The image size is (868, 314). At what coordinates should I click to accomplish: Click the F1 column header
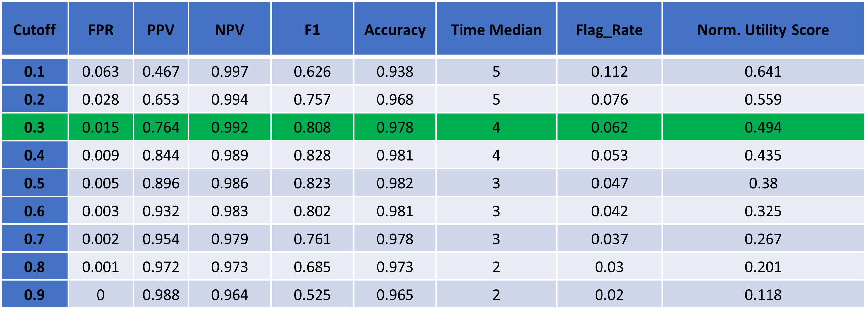tap(312, 30)
